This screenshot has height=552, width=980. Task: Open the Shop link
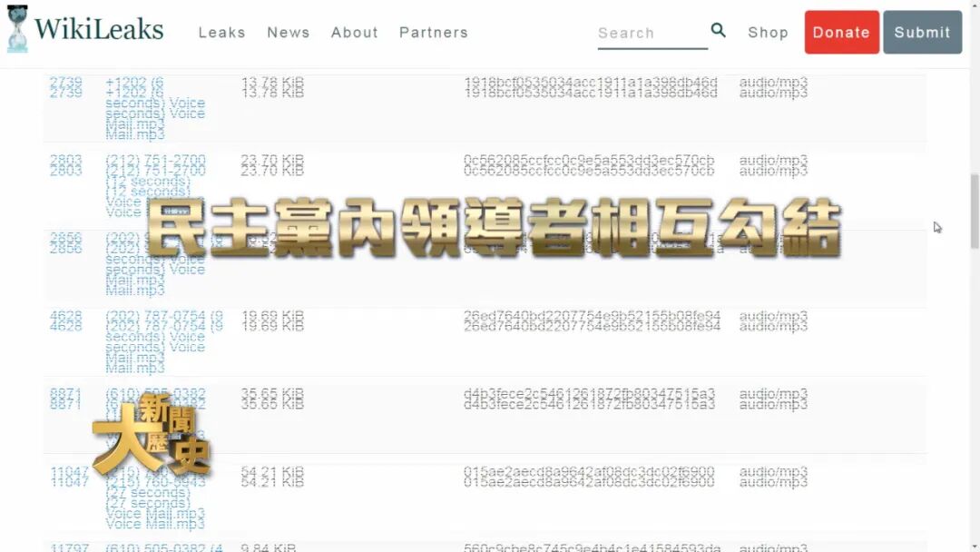[x=769, y=33]
